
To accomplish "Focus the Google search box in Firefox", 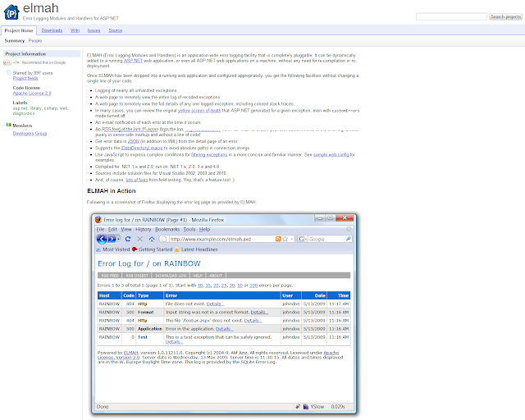I will coord(326,240).
